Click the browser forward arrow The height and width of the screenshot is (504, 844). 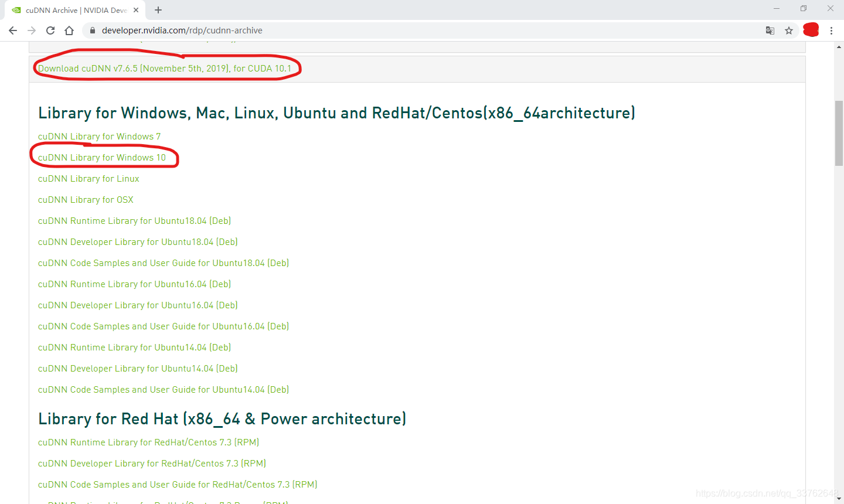32,30
